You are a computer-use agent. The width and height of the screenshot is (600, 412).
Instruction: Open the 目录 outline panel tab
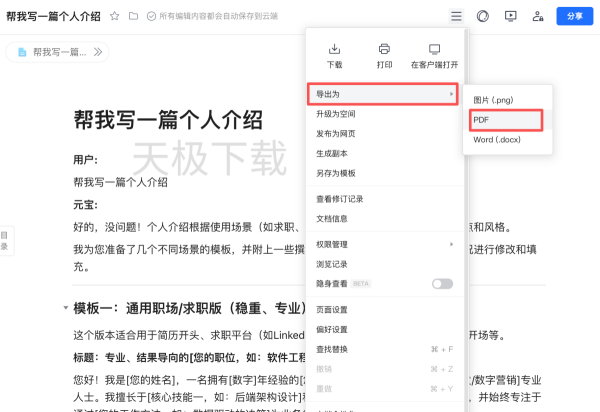pos(5,240)
